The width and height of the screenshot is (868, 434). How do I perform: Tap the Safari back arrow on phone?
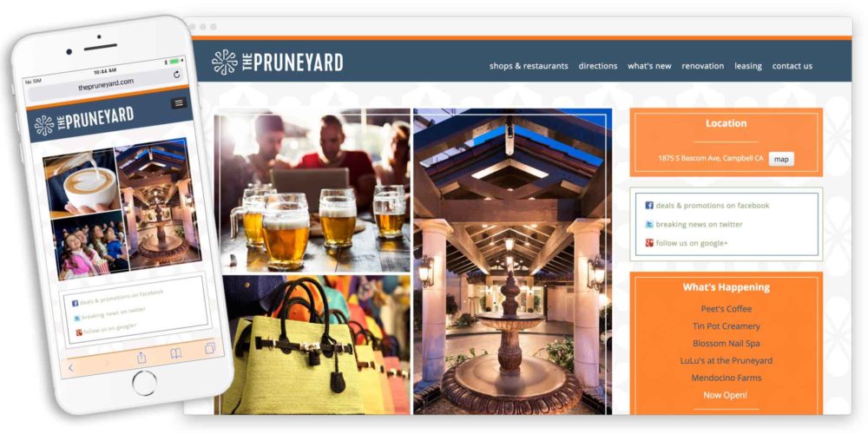pyautogui.click(x=70, y=367)
